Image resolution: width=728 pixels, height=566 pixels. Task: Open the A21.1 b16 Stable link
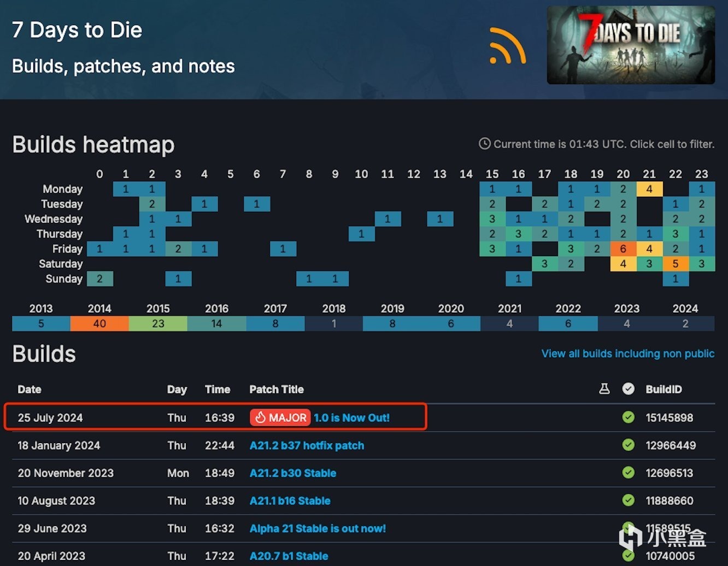290,501
